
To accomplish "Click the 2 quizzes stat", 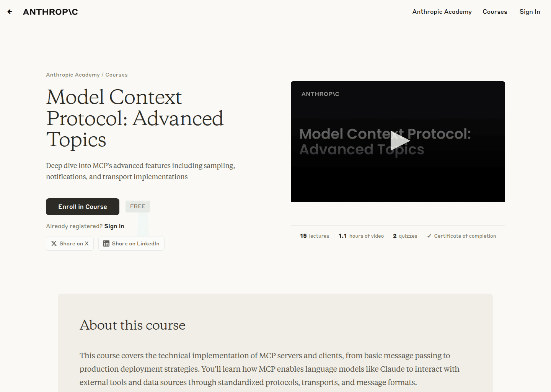I will click(405, 236).
